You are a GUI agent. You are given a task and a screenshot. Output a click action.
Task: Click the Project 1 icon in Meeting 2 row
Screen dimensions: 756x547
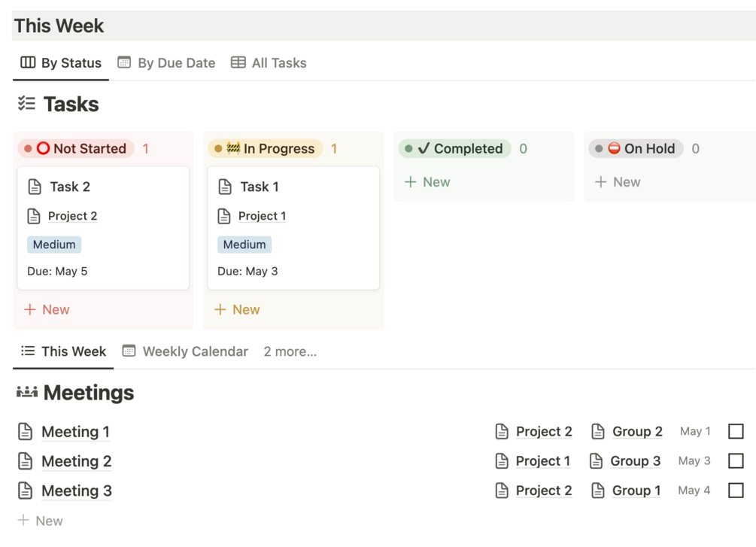[x=502, y=460]
